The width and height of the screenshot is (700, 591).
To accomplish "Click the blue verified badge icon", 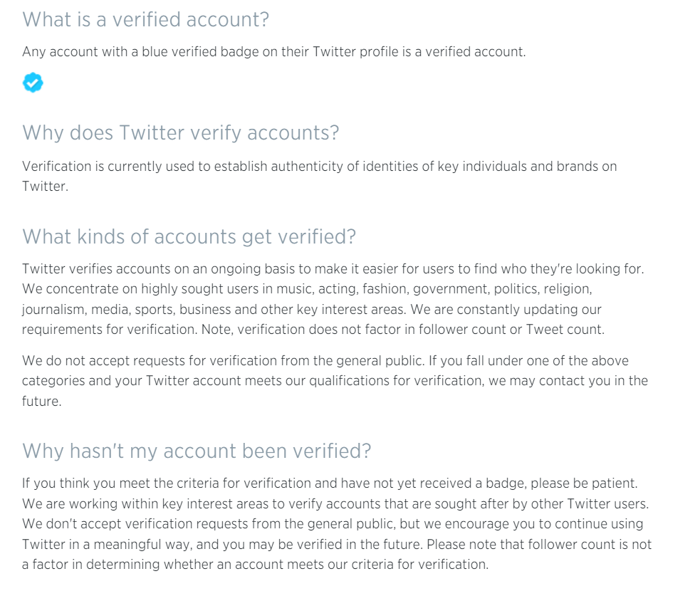I will click(33, 83).
